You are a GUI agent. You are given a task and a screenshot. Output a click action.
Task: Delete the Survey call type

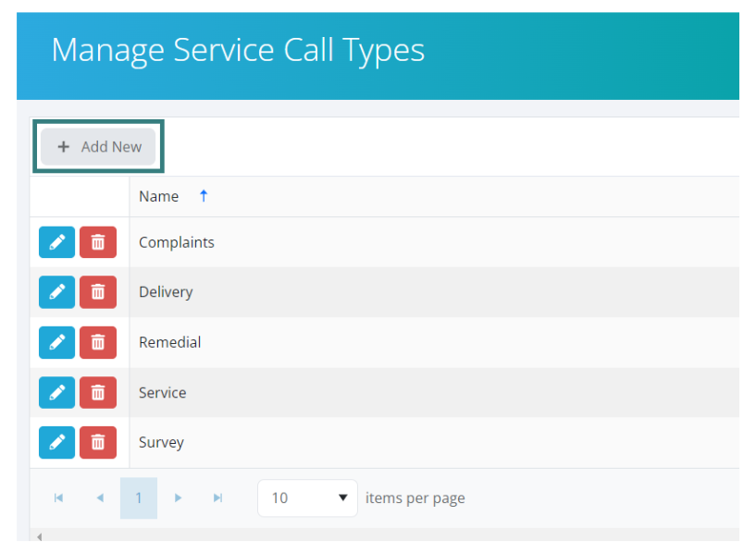pos(98,442)
